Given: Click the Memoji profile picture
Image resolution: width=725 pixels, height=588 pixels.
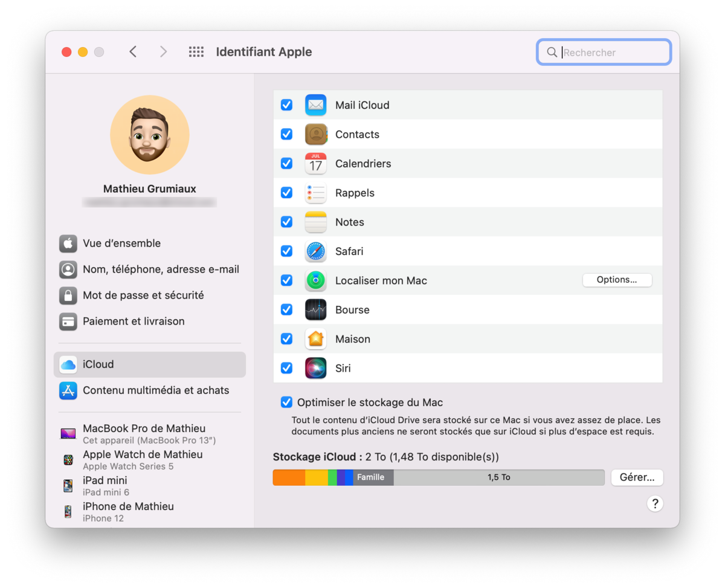Looking at the screenshot, I should coord(150,135).
